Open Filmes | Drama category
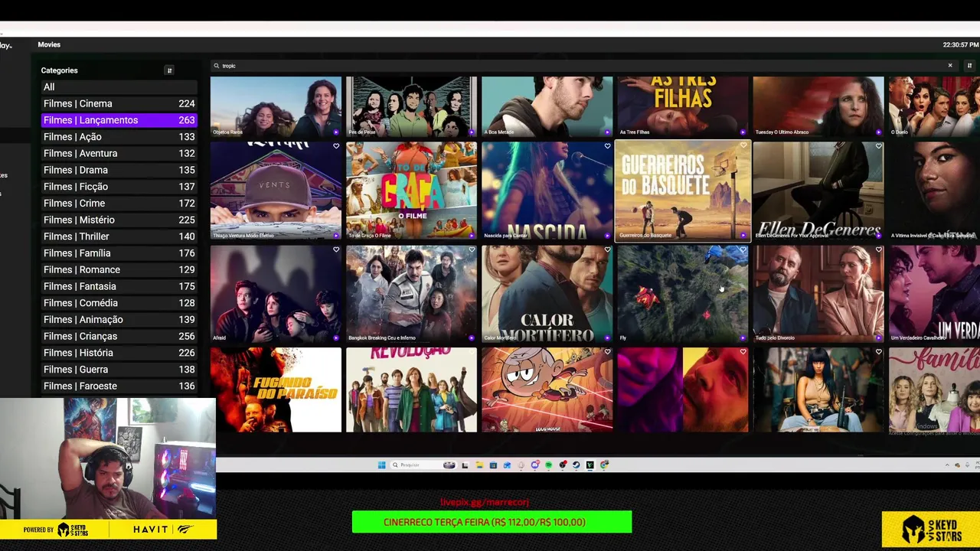 [119, 170]
